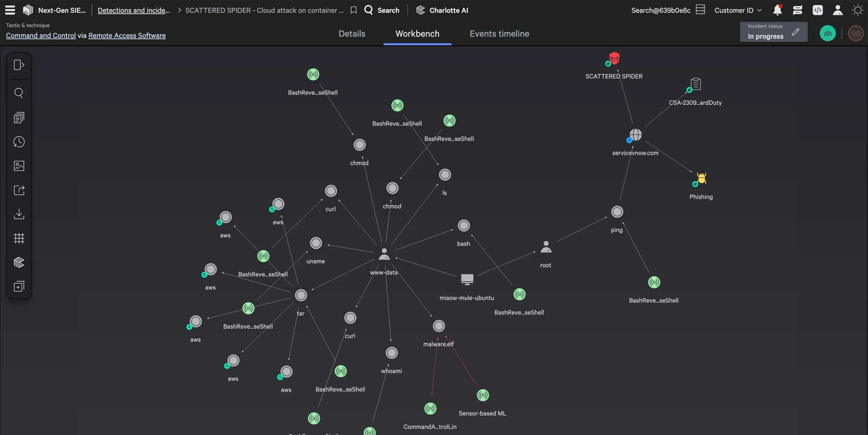The image size is (868, 435).
Task: Select the Sensor-based ML detection node
Action: [482, 395]
